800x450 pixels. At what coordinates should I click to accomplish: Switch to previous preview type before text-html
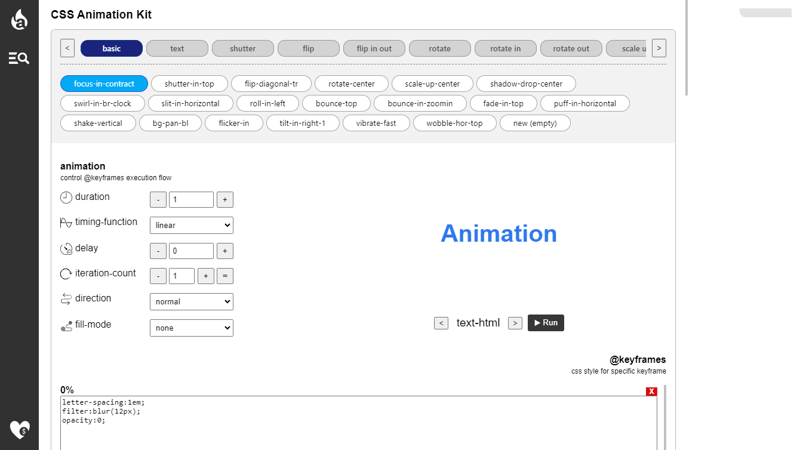tap(441, 323)
